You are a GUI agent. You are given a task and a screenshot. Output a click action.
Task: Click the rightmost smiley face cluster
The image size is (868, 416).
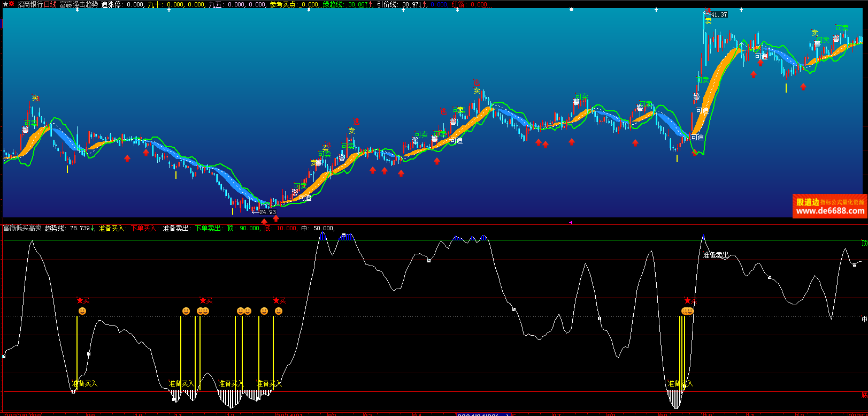click(x=687, y=311)
